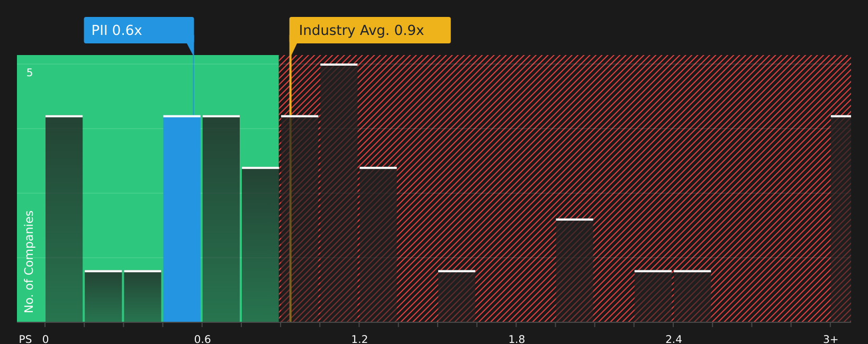The image size is (868, 344).
Task: Select the first histogram bar at PS 0
Action: click(x=64, y=219)
